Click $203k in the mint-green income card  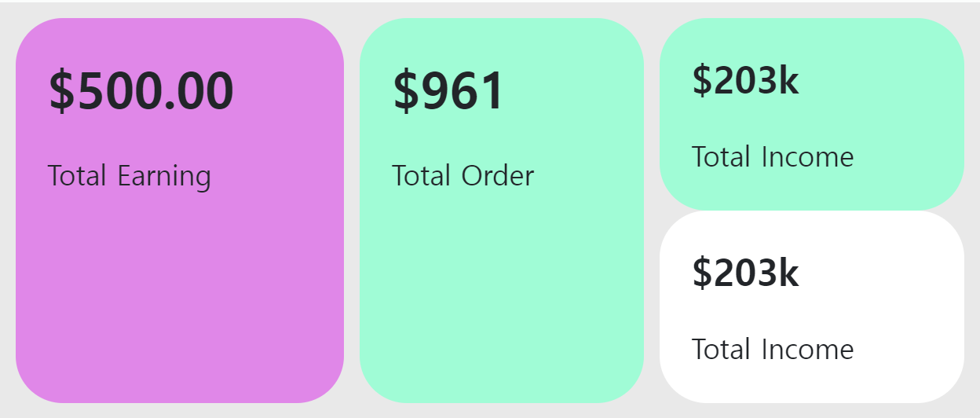point(746,80)
